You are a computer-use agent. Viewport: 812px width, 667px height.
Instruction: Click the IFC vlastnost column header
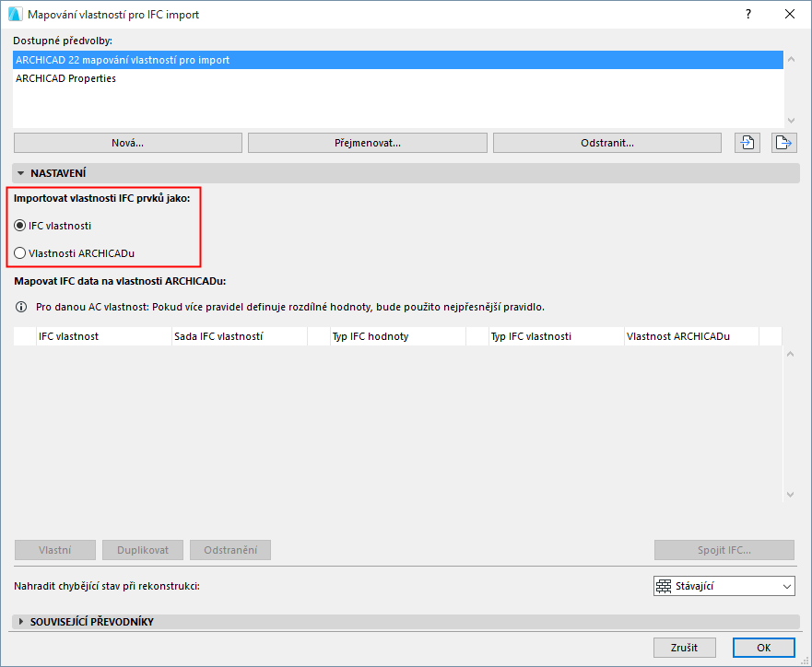(x=103, y=336)
